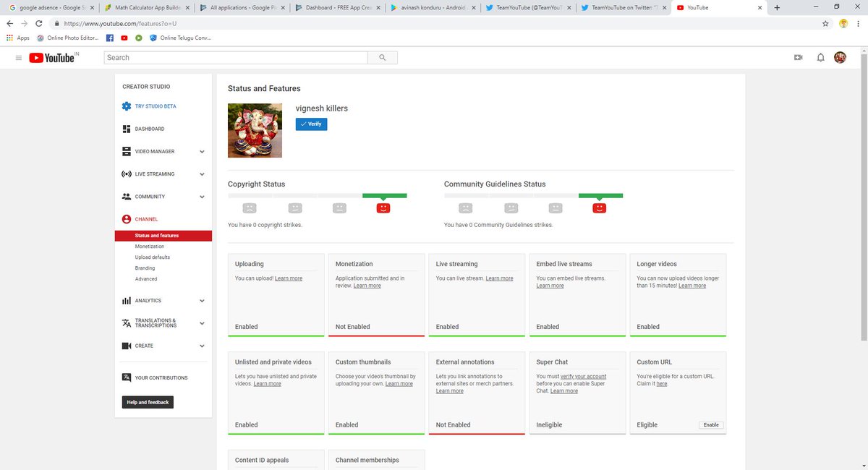Image resolution: width=868 pixels, height=470 pixels.
Task: Click the Dashboard icon in sidebar
Action: tap(127, 129)
